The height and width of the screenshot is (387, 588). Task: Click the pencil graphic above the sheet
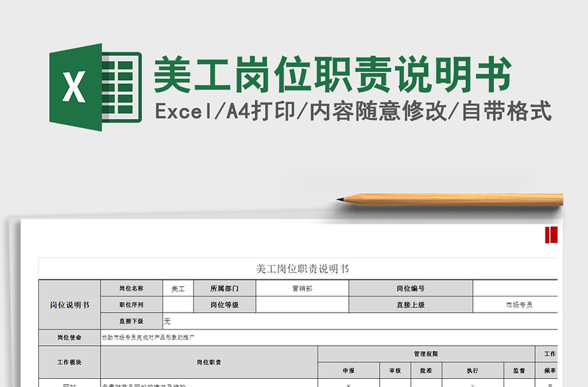[450, 199]
